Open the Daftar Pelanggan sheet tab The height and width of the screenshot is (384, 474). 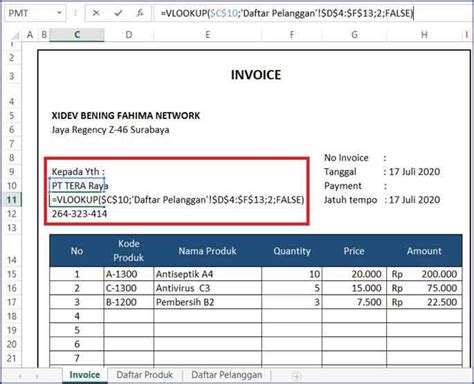[227, 375]
